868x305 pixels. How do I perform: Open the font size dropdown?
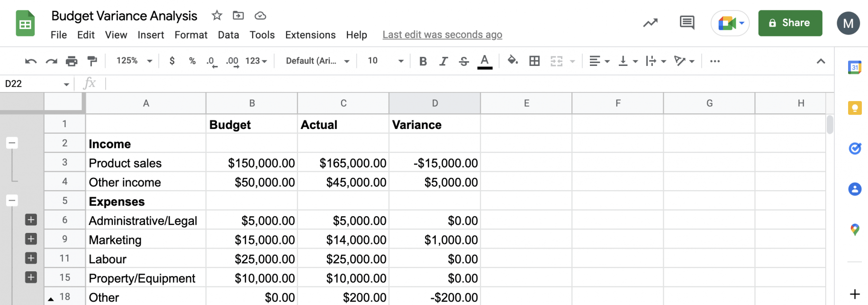point(385,61)
